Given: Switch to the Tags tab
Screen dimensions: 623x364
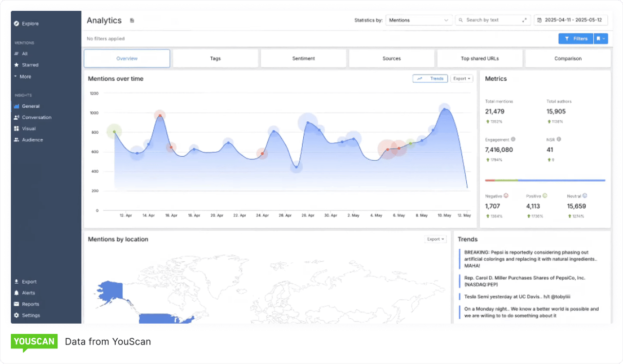Looking at the screenshot, I should (x=215, y=58).
